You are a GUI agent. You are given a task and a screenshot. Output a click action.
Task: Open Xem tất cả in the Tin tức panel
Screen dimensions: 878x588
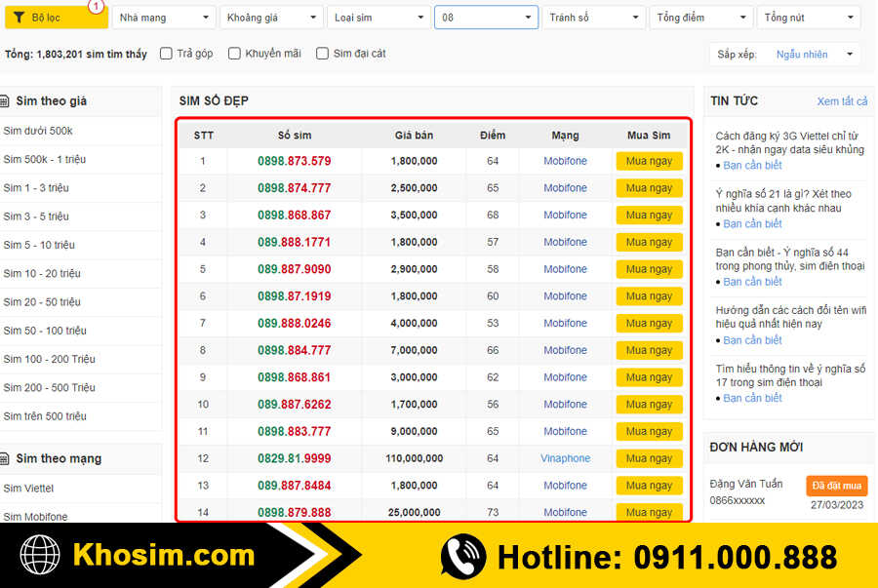click(x=842, y=100)
